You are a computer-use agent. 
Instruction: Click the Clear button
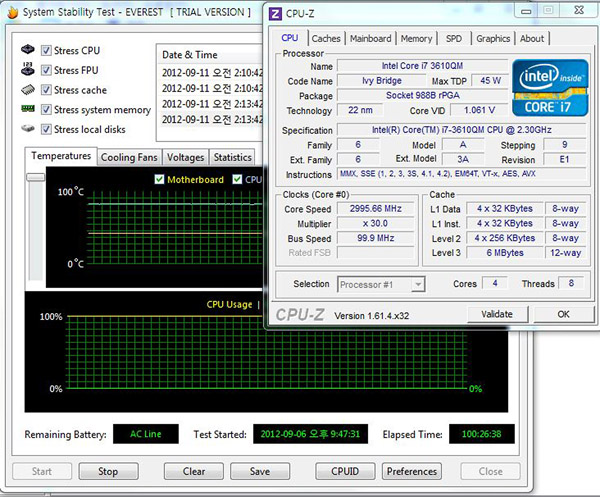[x=194, y=471]
